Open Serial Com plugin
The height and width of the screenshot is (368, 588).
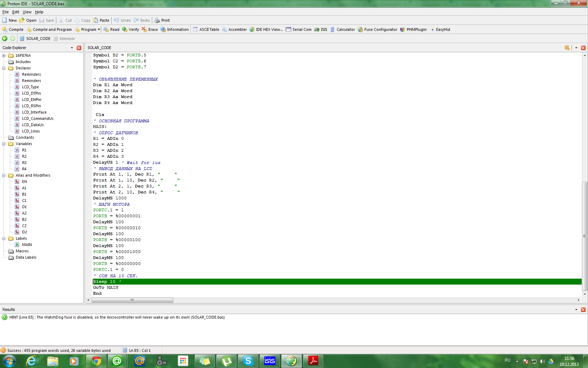point(299,29)
